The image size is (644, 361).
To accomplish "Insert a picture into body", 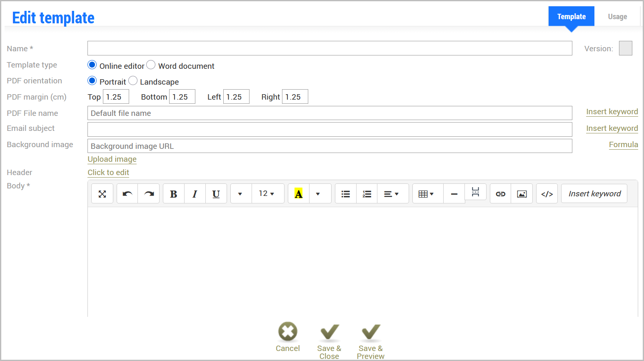I will point(522,194).
